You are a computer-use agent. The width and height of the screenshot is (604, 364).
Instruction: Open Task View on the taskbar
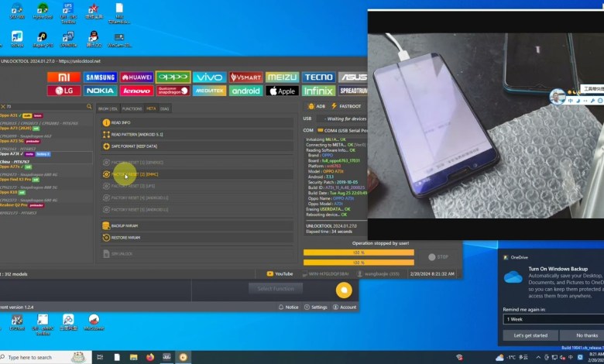(x=100, y=357)
